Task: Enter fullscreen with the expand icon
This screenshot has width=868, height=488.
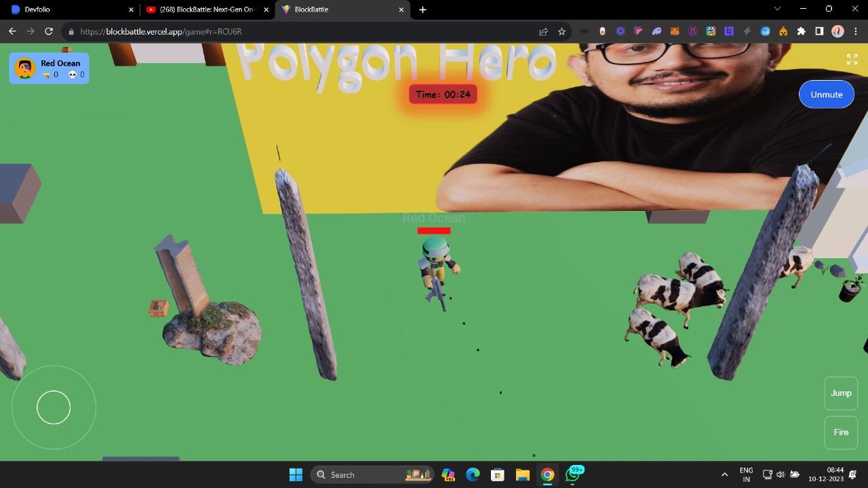Action: tap(852, 60)
